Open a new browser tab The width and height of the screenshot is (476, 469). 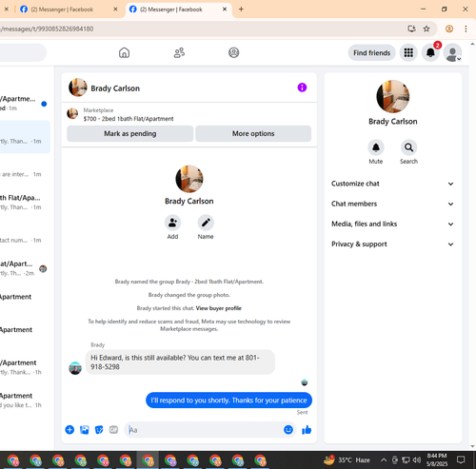click(241, 10)
